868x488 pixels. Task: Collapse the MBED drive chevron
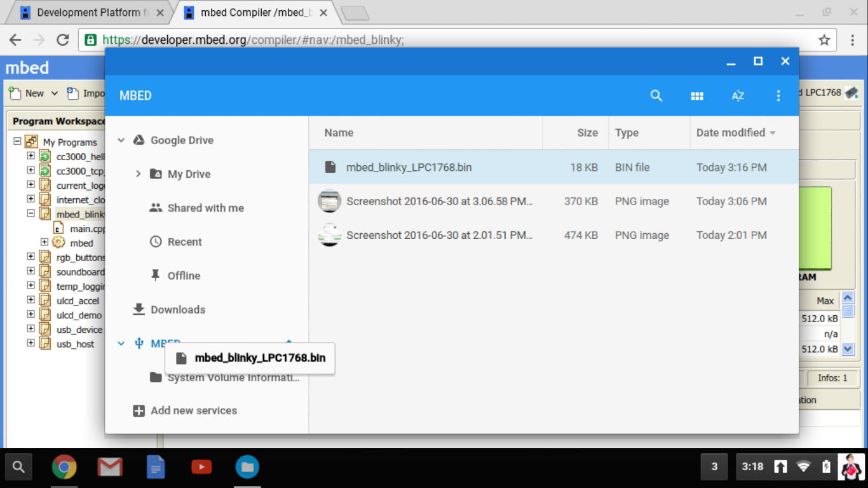121,344
